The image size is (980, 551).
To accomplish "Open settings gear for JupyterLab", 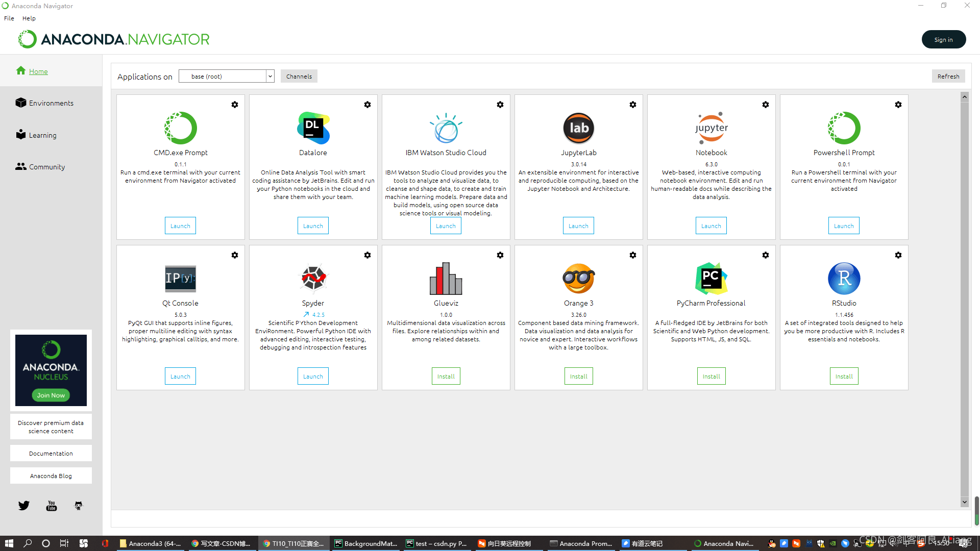I will click(x=633, y=105).
